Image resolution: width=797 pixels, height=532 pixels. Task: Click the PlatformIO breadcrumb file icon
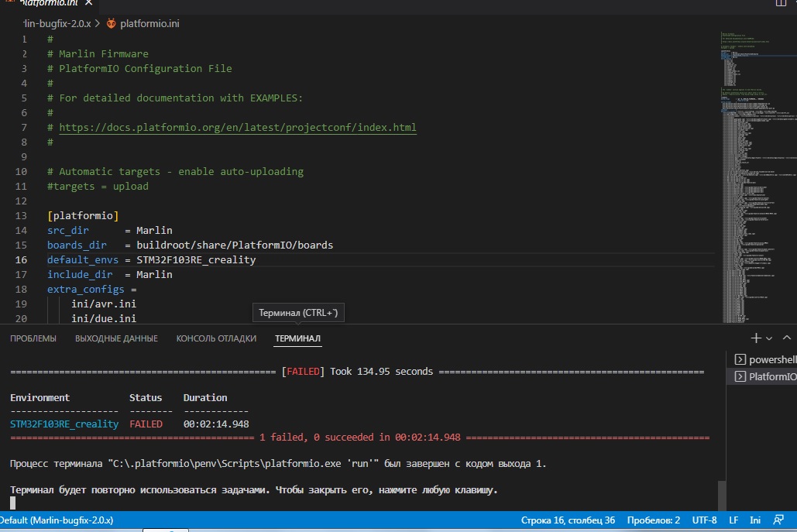(x=111, y=24)
